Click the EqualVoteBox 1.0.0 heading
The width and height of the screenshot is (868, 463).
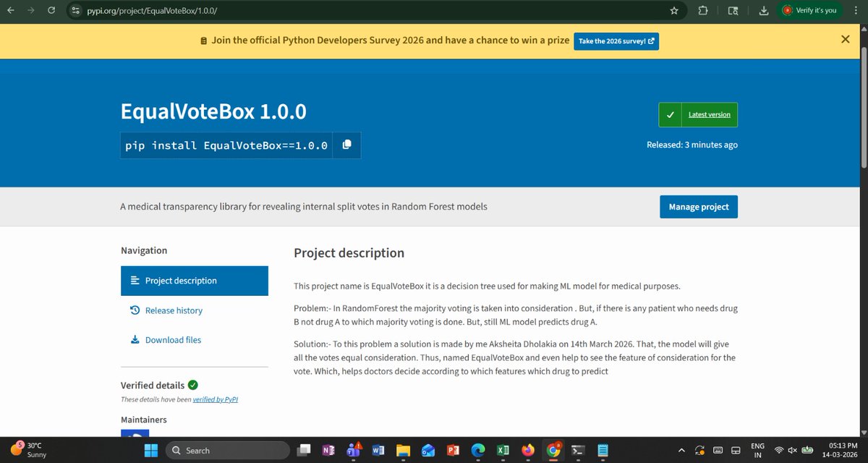(213, 111)
